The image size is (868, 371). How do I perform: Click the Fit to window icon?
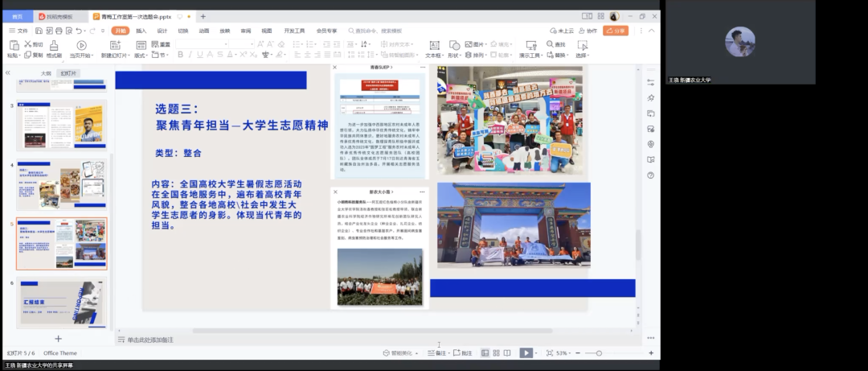[550, 353]
